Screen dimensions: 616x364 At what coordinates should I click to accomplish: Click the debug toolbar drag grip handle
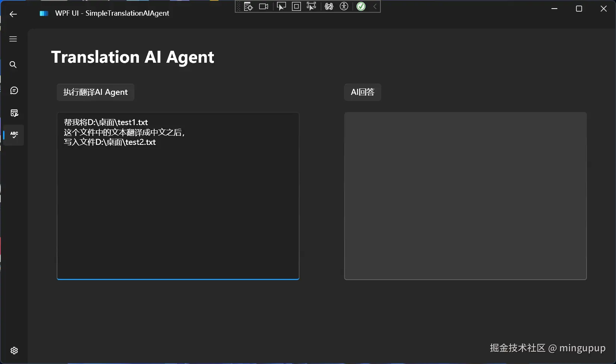pyautogui.click(x=239, y=6)
